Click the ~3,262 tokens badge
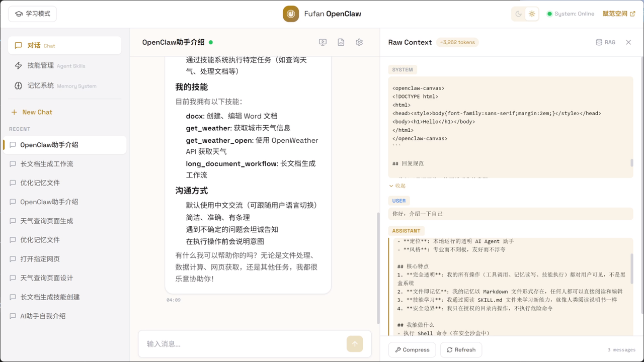644x362 pixels. coord(457,42)
